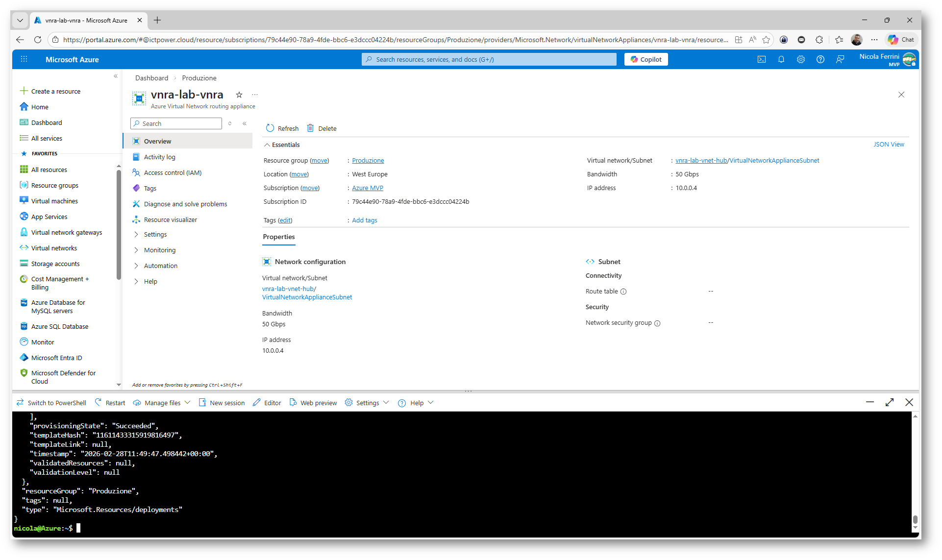
Task: Open Cloud Shell icon in Azure header
Action: 762,59
